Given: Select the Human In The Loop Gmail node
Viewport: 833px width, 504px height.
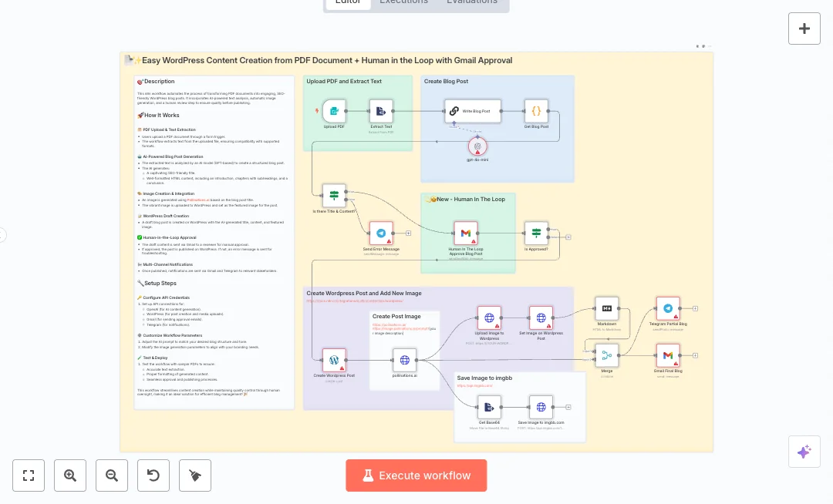Looking at the screenshot, I should pyautogui.click(x=466, y=233).
